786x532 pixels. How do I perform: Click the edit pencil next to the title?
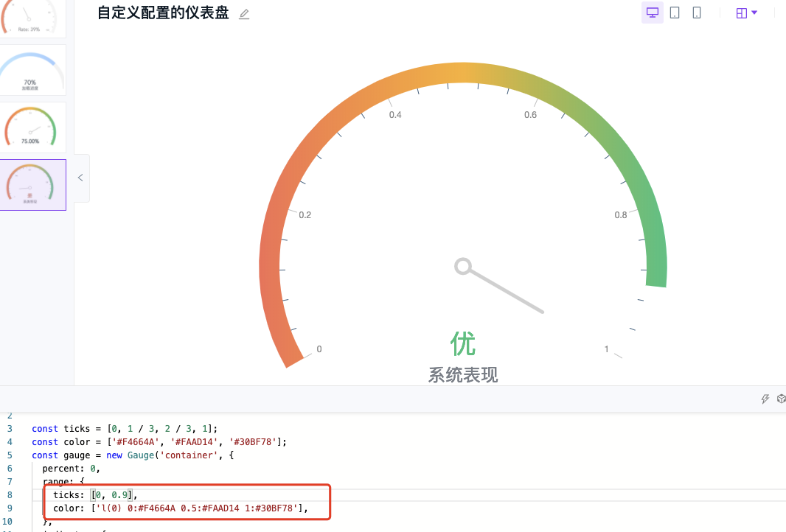pyautogui.click(x=243, y=13)
